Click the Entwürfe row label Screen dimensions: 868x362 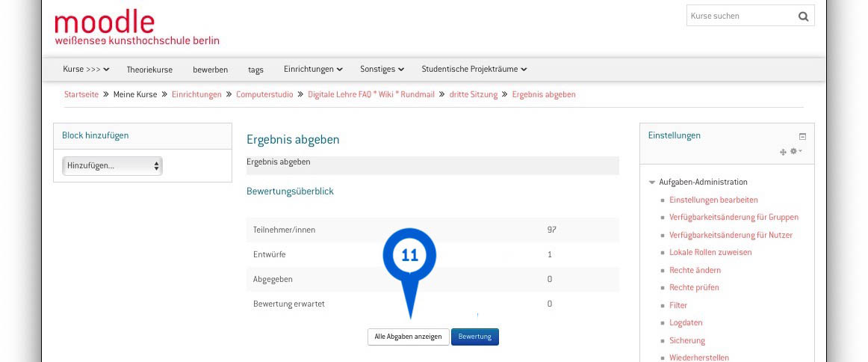coord(270,255)
